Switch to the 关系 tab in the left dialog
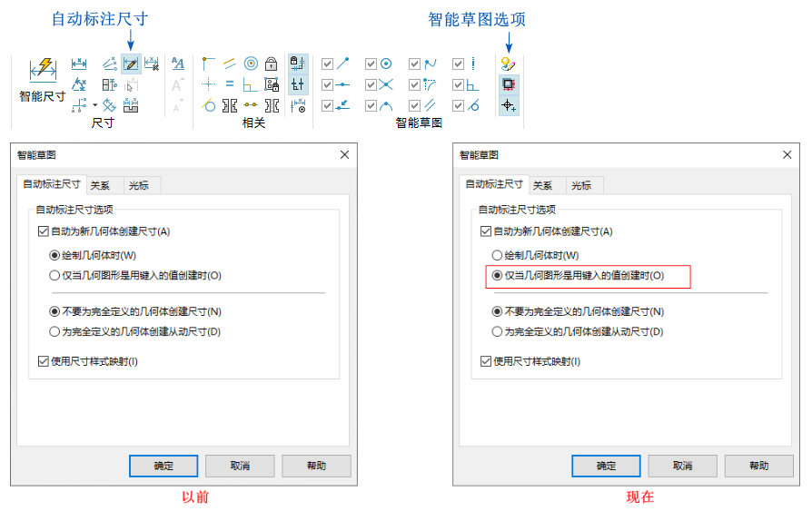Viewport: 812px width, 511px height. pos(100,185)
